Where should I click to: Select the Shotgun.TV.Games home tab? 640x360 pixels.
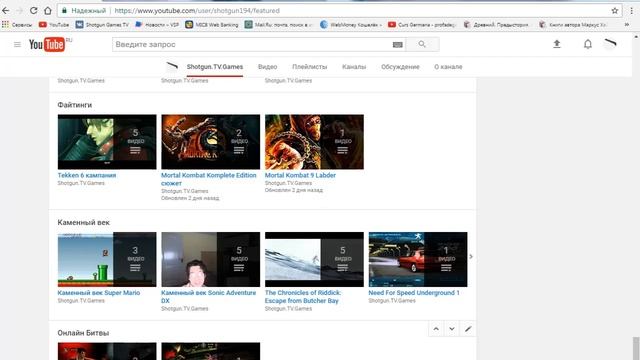tap(215, 67)
